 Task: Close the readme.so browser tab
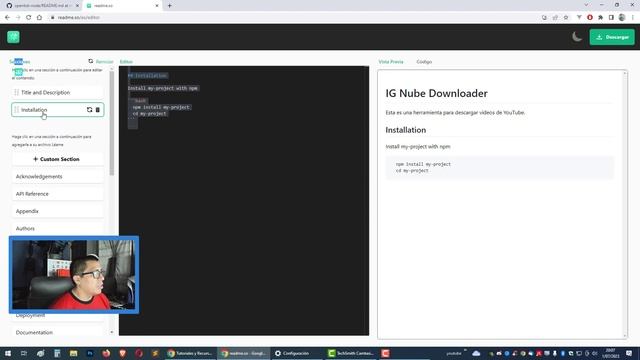157,6
